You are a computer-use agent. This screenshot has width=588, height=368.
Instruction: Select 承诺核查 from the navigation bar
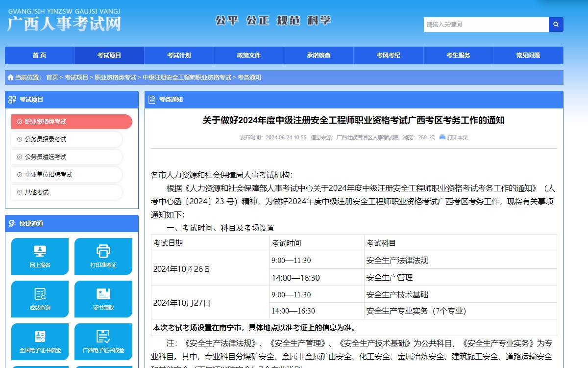pyautogui.click(x=318, y=55)
